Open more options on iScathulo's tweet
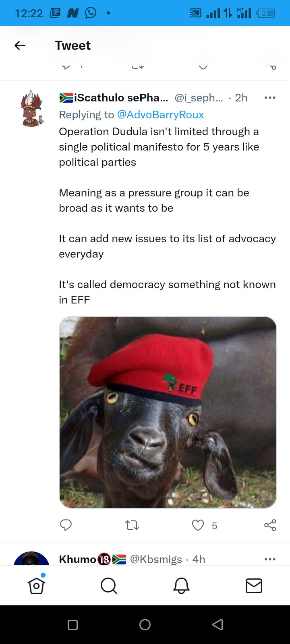Screen dimensions: 290x644 click(270, 98)
